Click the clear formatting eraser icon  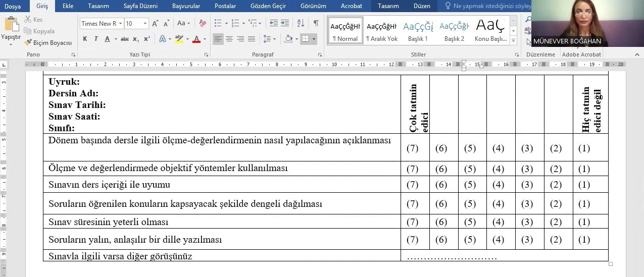(203, 24)
